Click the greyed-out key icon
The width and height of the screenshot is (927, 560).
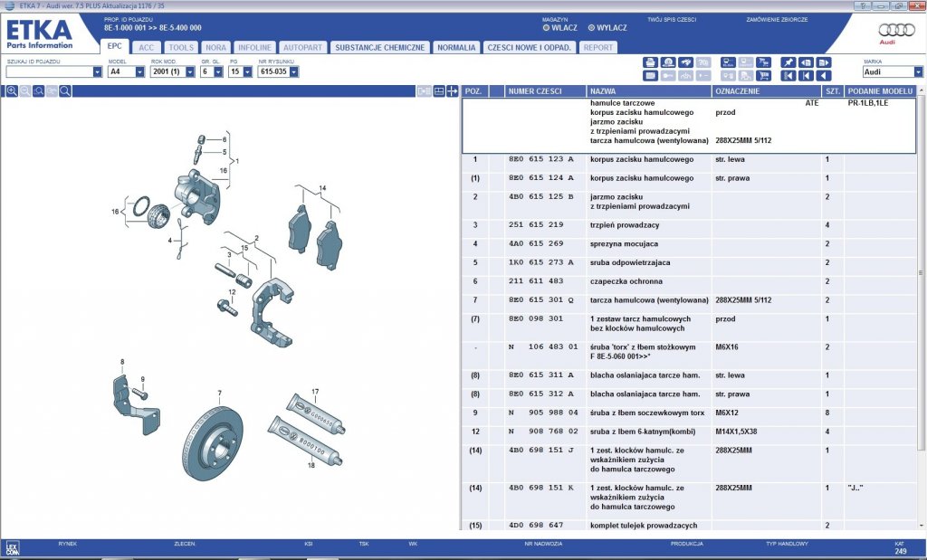click(668, 76)
